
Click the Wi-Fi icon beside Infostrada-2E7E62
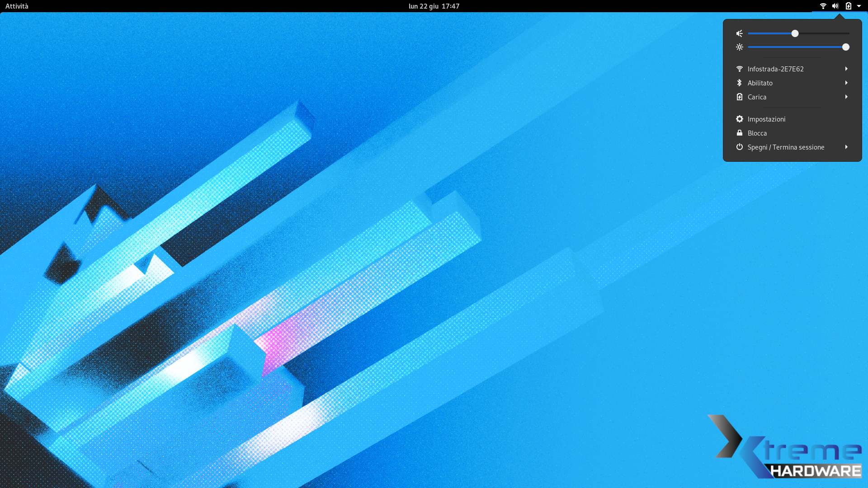[740, 69]
